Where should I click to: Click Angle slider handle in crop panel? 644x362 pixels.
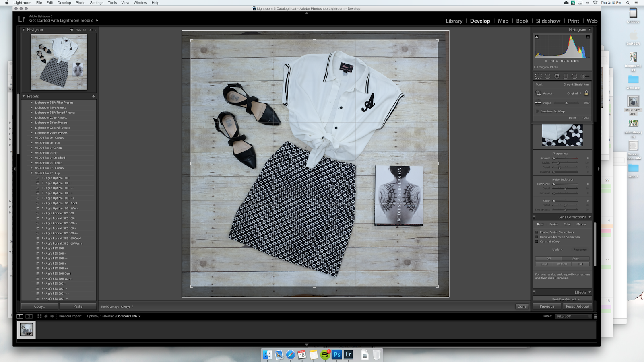click(566, 103)
